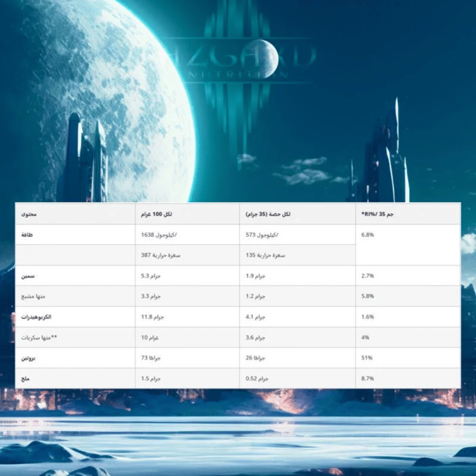
Task: Click the "387 سعرة حرارية" cell
Action: 161,255
